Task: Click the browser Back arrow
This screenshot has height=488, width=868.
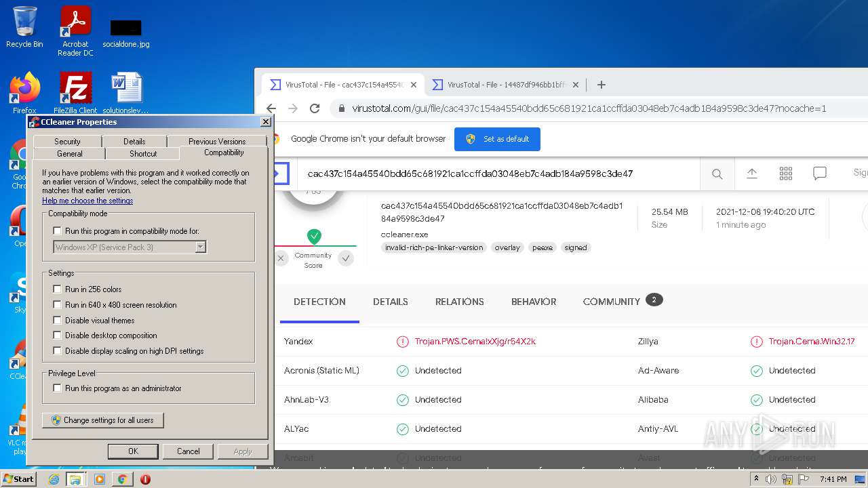Action: [271, 108]
